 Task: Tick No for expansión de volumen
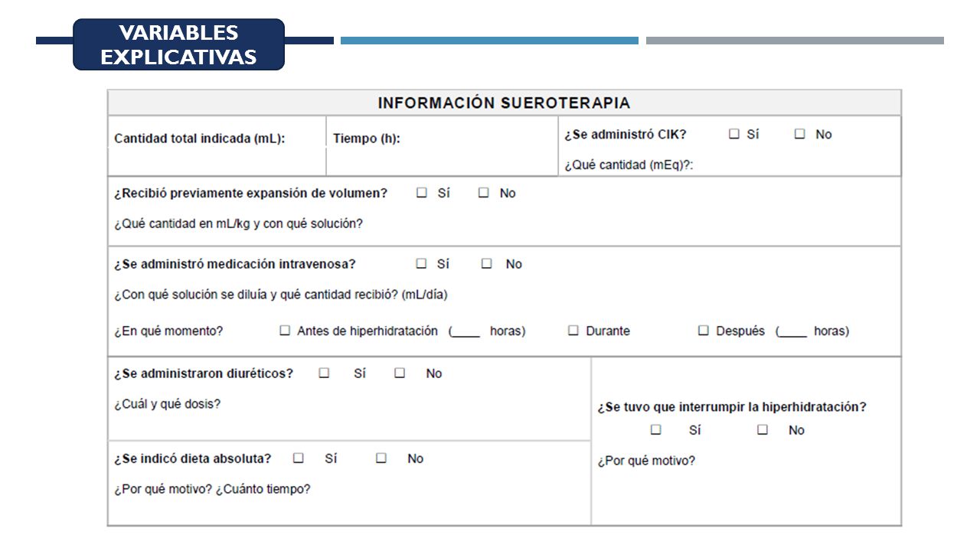484,193
